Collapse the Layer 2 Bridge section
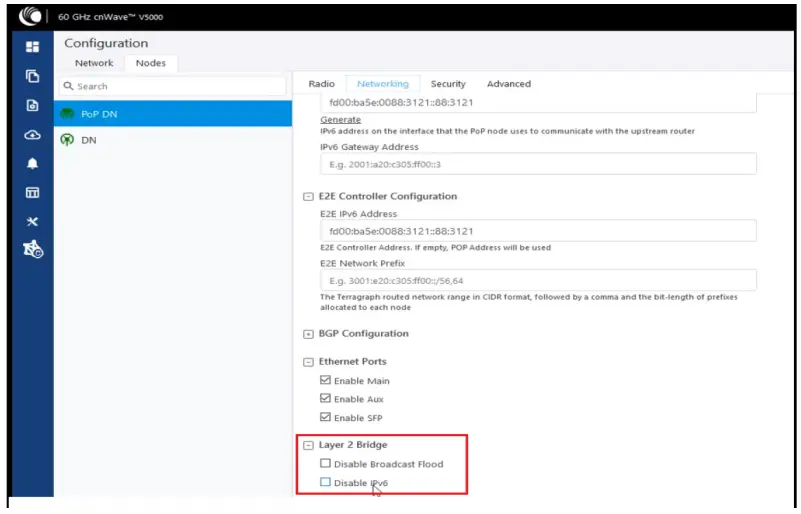This screenshot has height=514, width=801. click(308, 445)
